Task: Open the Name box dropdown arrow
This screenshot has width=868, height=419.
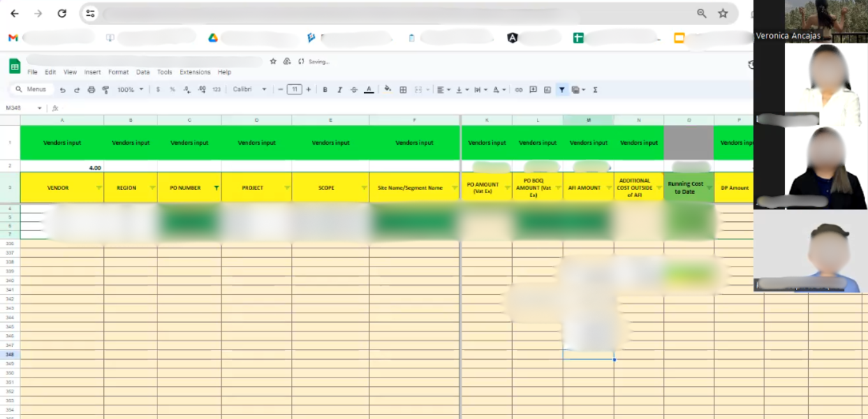Action: (x=40, y=108)
